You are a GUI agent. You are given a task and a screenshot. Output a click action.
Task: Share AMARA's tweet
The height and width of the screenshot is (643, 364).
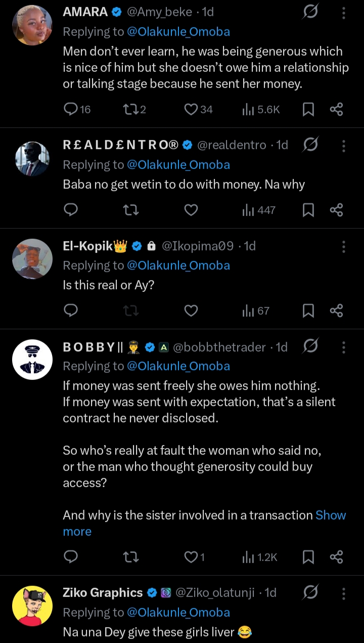[336, 109]
